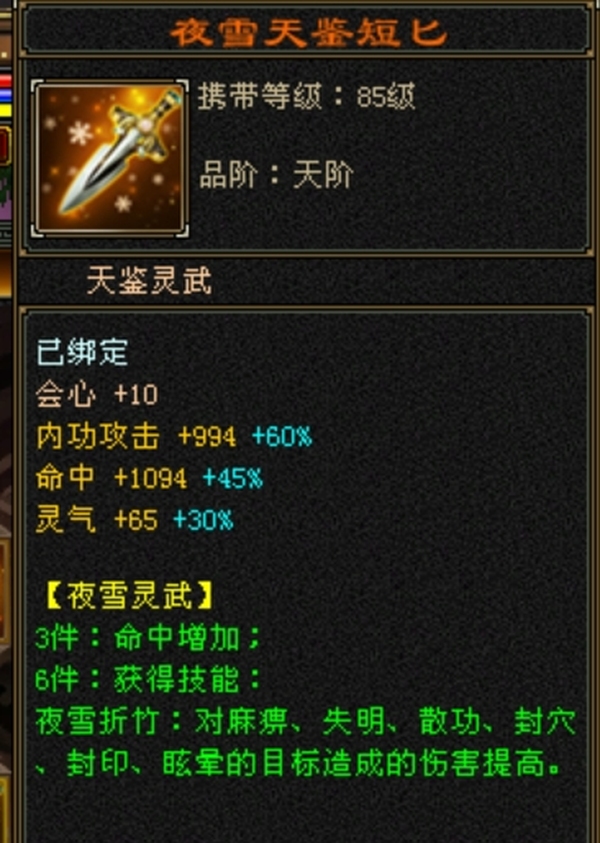Viewport: 600px width, 843px height.
Task: Select the 天鉴灵武 subtitle
Action: [149, 281]
